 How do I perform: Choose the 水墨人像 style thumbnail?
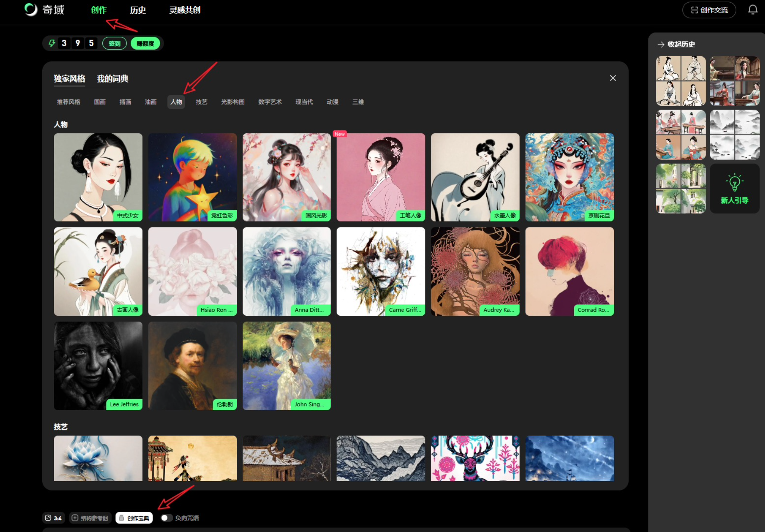475,177
